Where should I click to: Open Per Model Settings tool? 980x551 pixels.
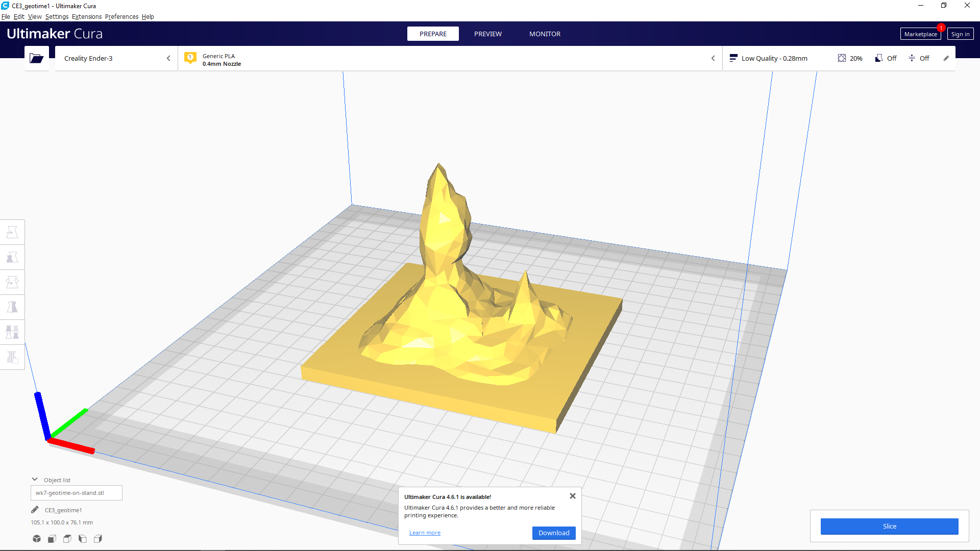[x=12, y=332]
